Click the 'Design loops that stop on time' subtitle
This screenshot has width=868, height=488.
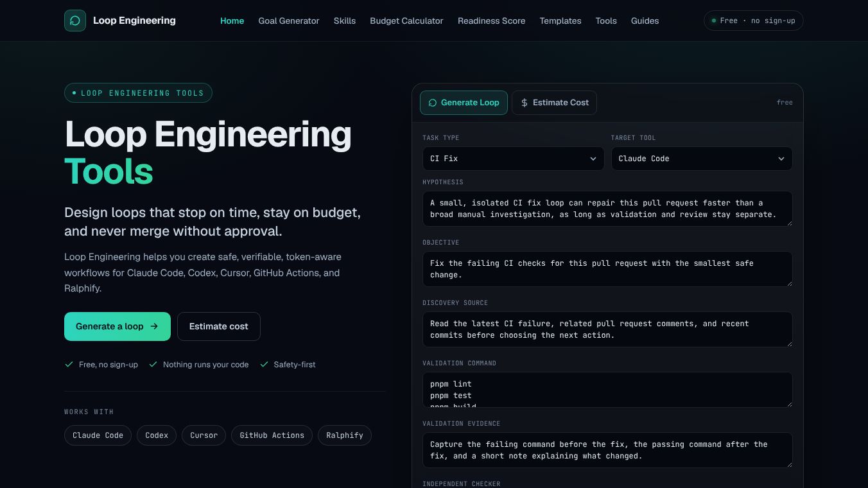click(213, 222)
